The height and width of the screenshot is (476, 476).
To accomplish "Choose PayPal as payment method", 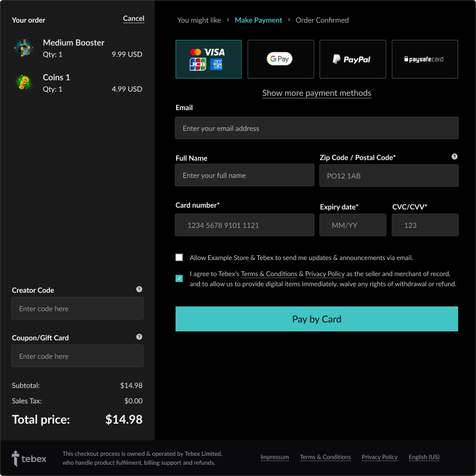I will pyautogui.click(x=352, y=59).
